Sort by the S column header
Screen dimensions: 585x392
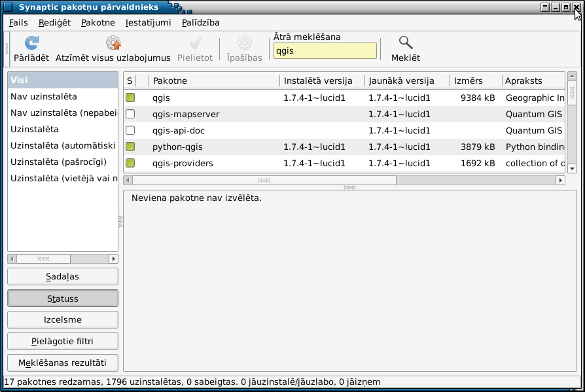(x=130, y=80)
